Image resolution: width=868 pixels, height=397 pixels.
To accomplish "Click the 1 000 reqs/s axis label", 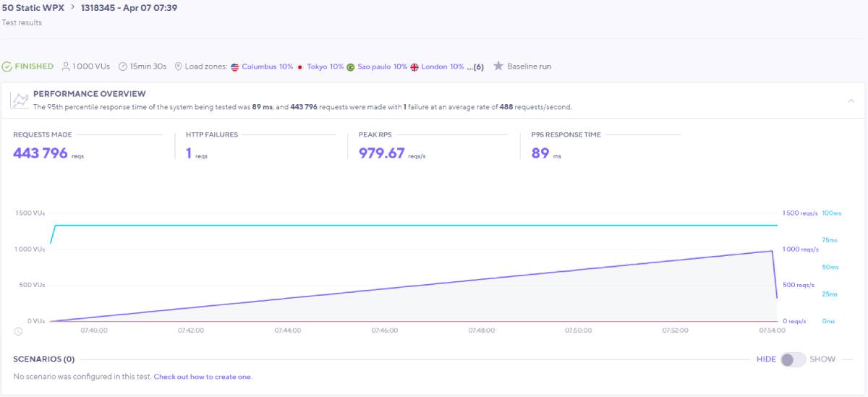I will pyautogui.click(x=801, y=249).
